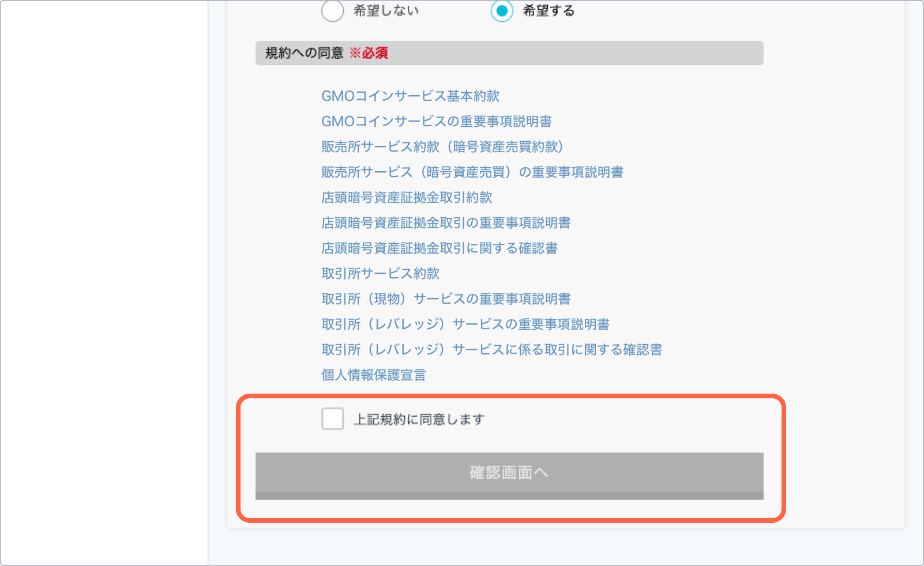Viewport: 924px width, 566px height.
Task: Open 店頭暗号資産証拠金取引に関する確認書 link
Action: [x=440, y=248]
